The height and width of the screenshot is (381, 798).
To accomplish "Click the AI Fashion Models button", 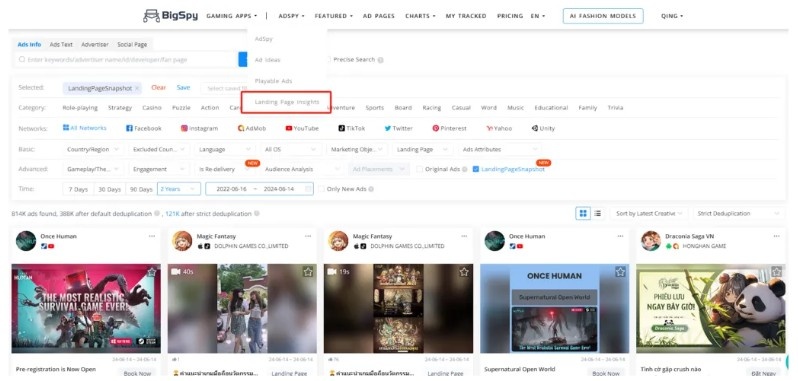I will tap(603, 16).
